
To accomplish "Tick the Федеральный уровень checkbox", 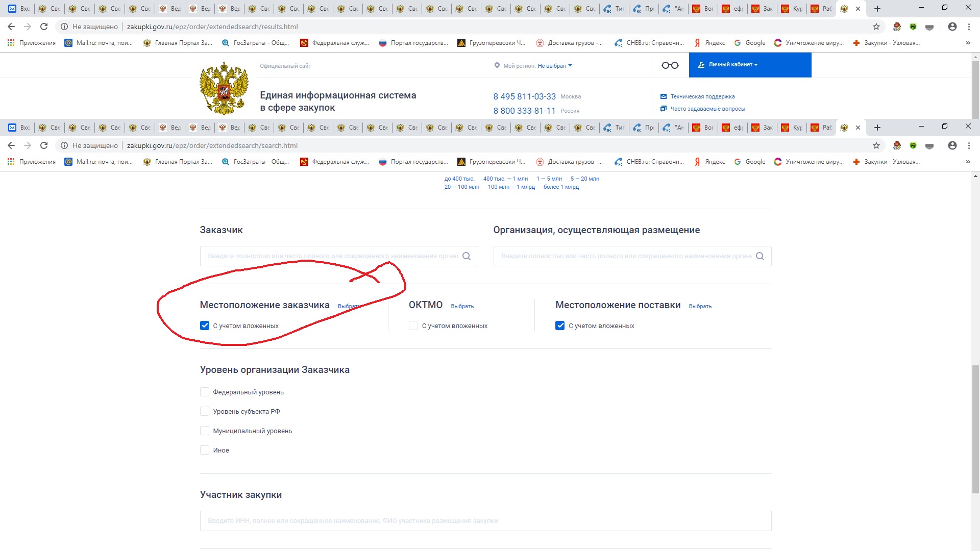I will (x=205, y=392).
